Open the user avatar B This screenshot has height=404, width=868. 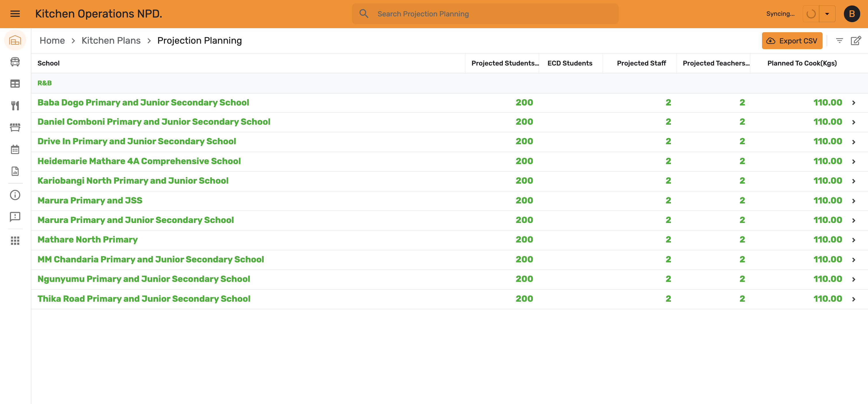tap(852, 14)
